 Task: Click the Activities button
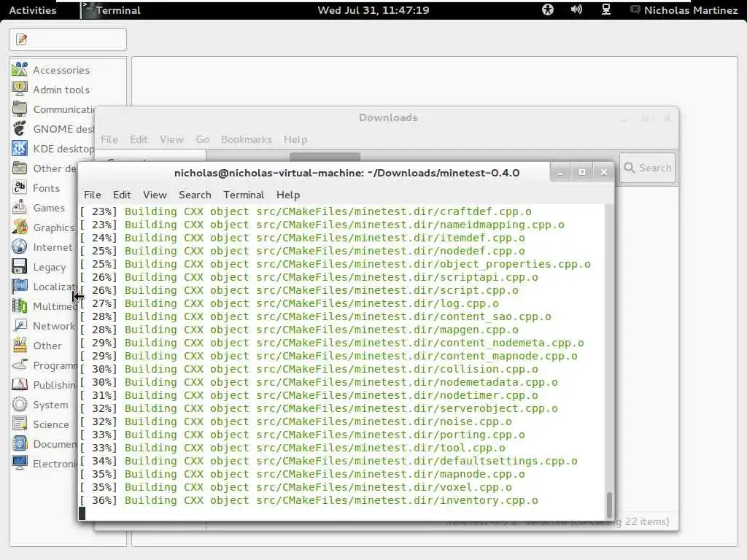coord(33,10)
